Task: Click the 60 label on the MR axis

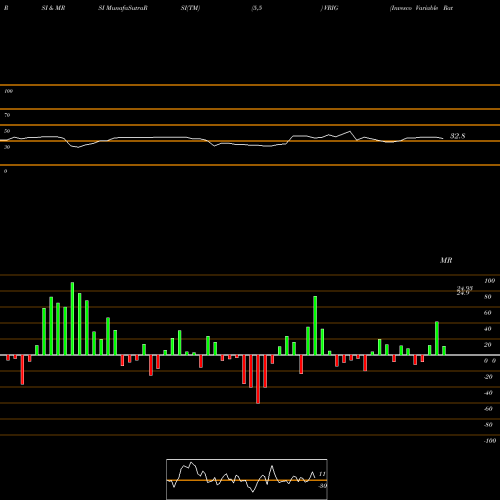Action: [488, 313]
